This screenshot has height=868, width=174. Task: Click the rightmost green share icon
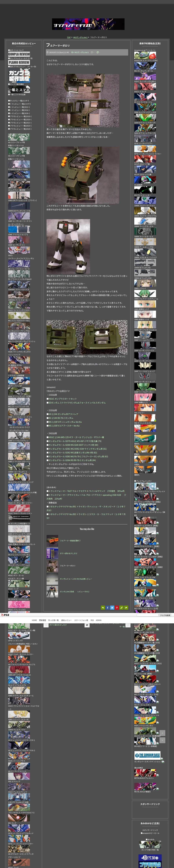point(126,608)
